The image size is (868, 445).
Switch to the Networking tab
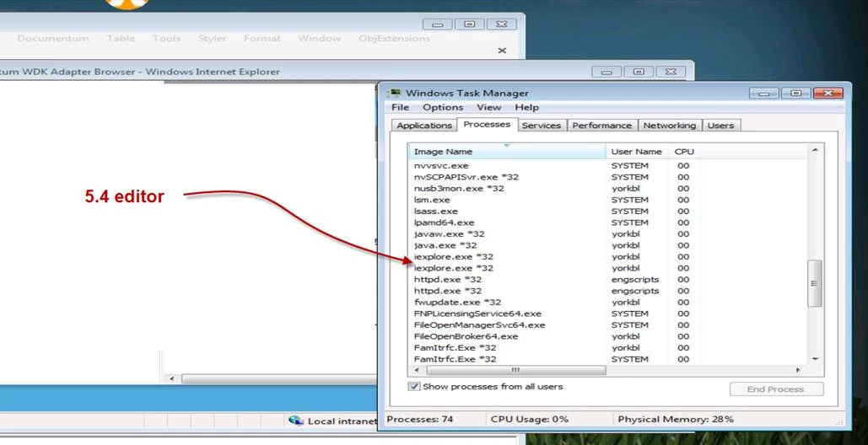tap(669, 126)
